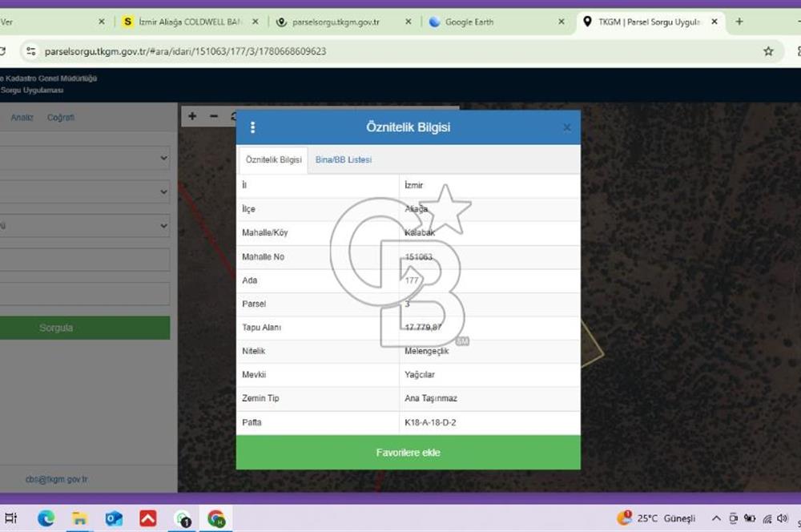Viewport: 801px width, 532px height.
Task: Switch to the Bina/BB Listesi tab
Action: coord(344,160)
